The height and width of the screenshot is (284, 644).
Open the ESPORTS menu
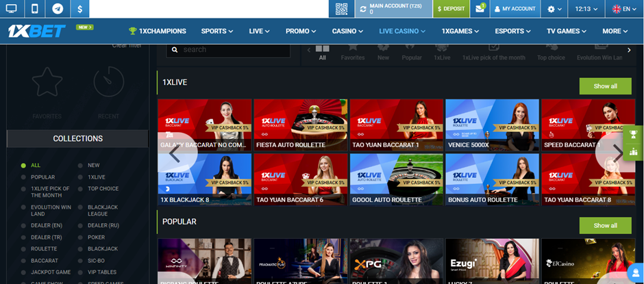(512, 31)
